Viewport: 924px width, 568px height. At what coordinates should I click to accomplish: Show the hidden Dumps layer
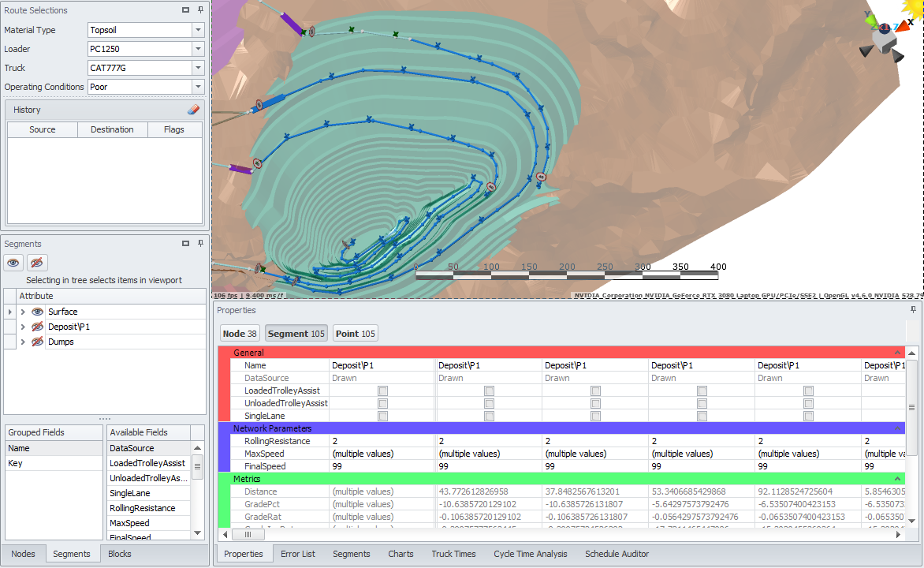pyautogui.click(x=37, y=342)
